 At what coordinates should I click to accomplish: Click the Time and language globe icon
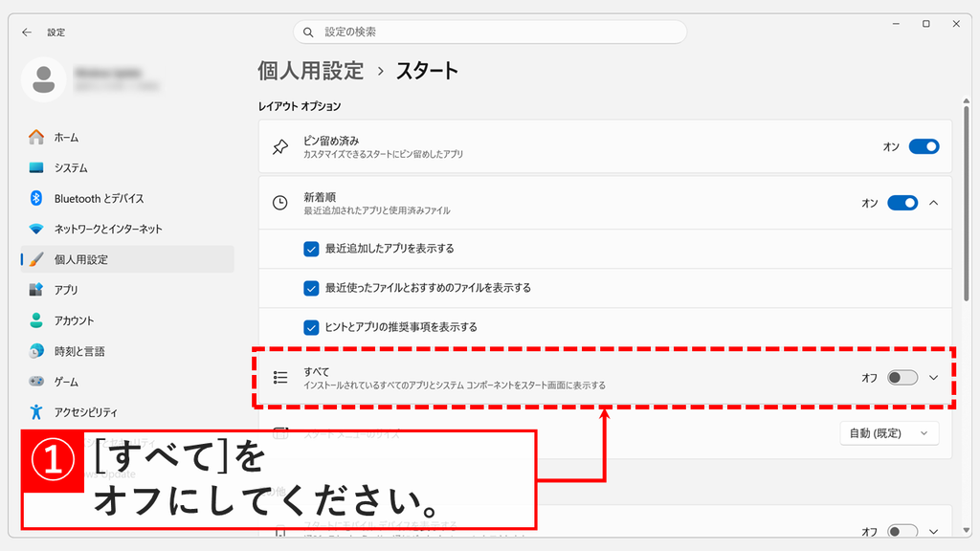click(x=36, y=350)
